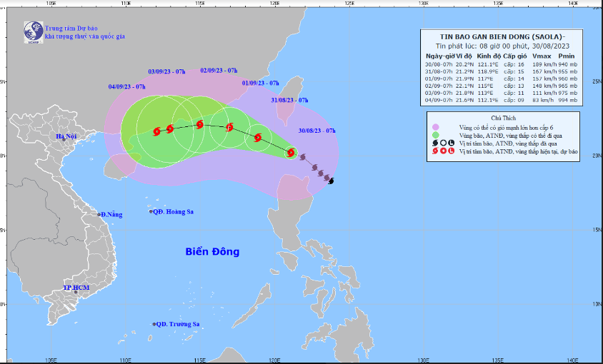Select the forecast storm icon for 01/09/23
Image resolution: width=603 pixels, height=364 pixels.
(x=229, y=128)
